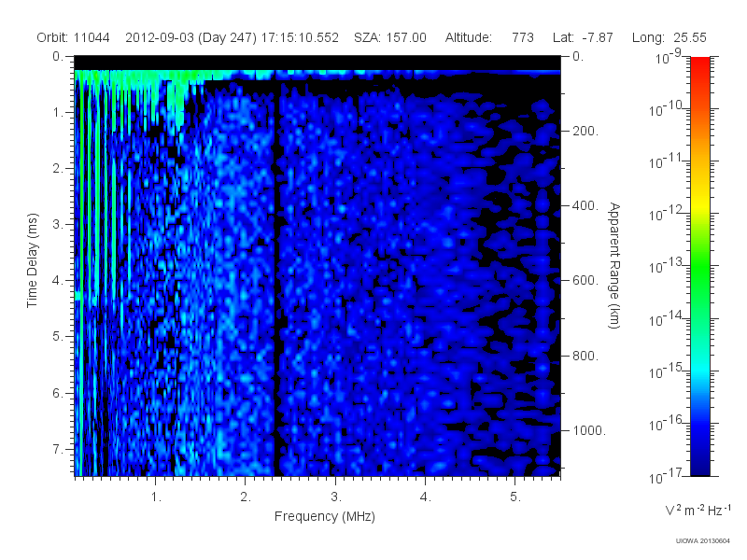Click the apparent range label '1000.'

click(589, 430)
